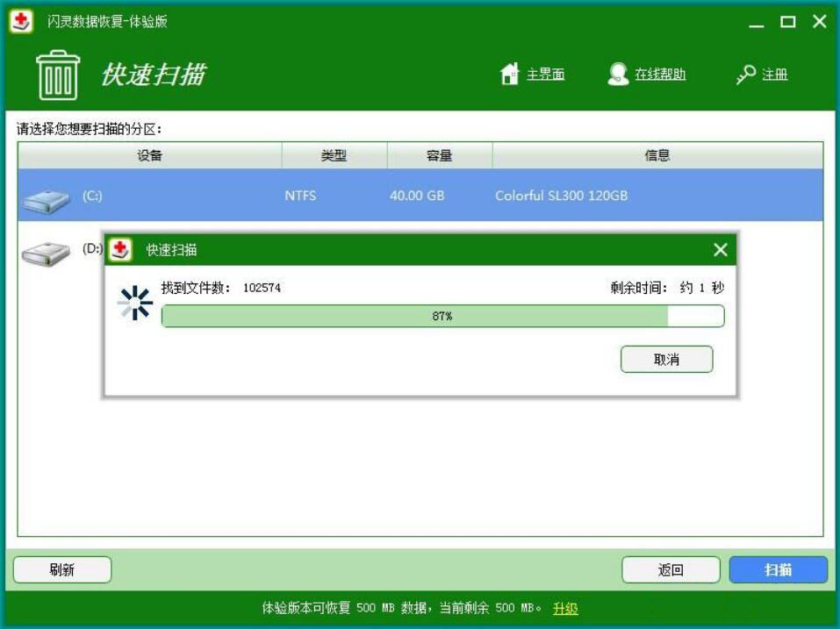Click the 体验版本可恢复 500 MB status text
This screenshot has height=629, width=840.
[401, 608]
